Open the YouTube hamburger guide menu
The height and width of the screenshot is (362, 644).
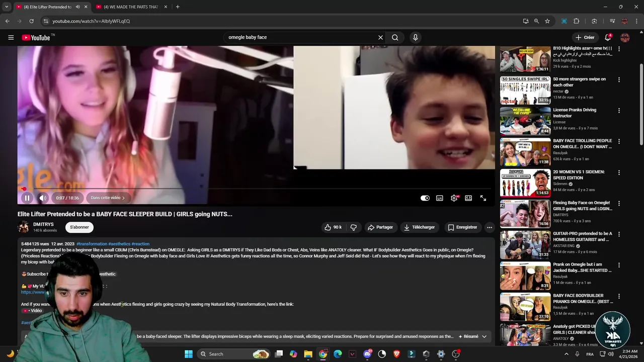(11, 37)
